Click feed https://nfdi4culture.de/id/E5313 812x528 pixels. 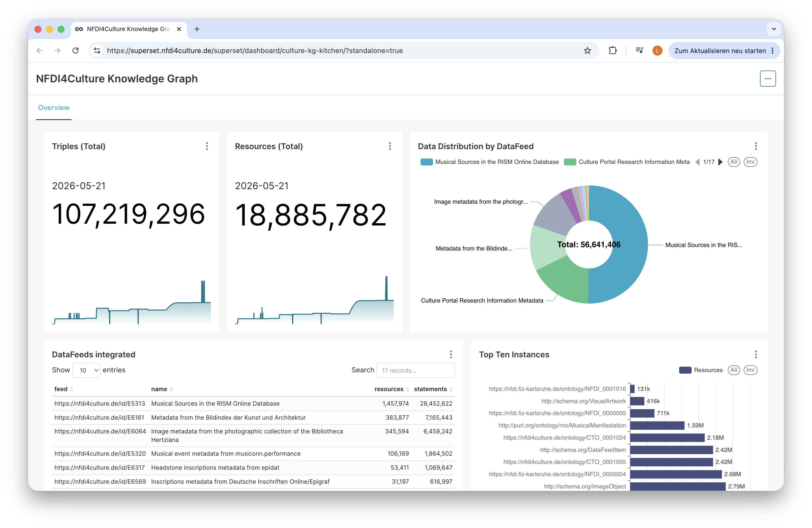(99, 403)
